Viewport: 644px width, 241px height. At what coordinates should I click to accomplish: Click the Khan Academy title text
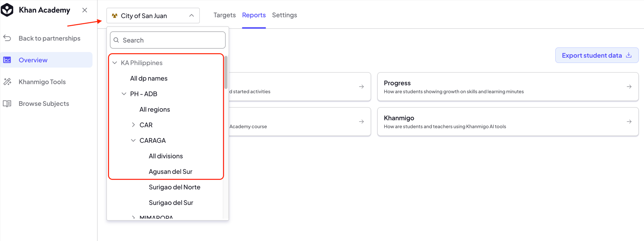(45, 10)
